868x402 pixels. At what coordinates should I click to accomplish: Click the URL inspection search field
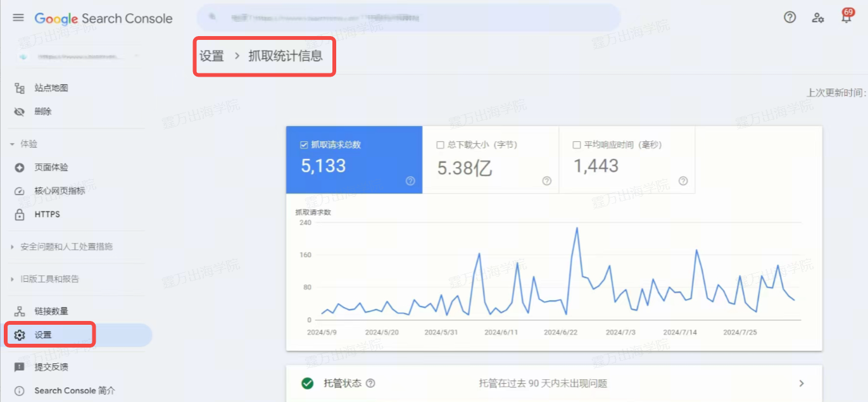tap(408, 18)
